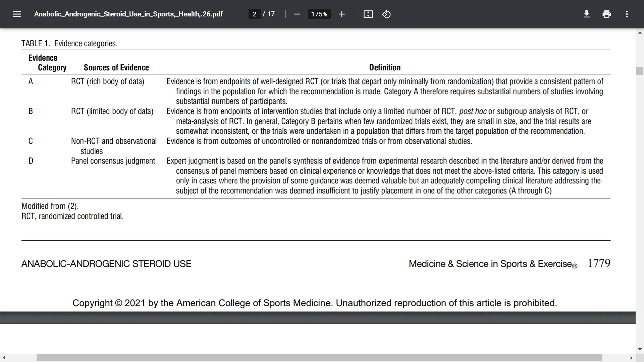Rotate the document counterclockwise

pos(386,14)
